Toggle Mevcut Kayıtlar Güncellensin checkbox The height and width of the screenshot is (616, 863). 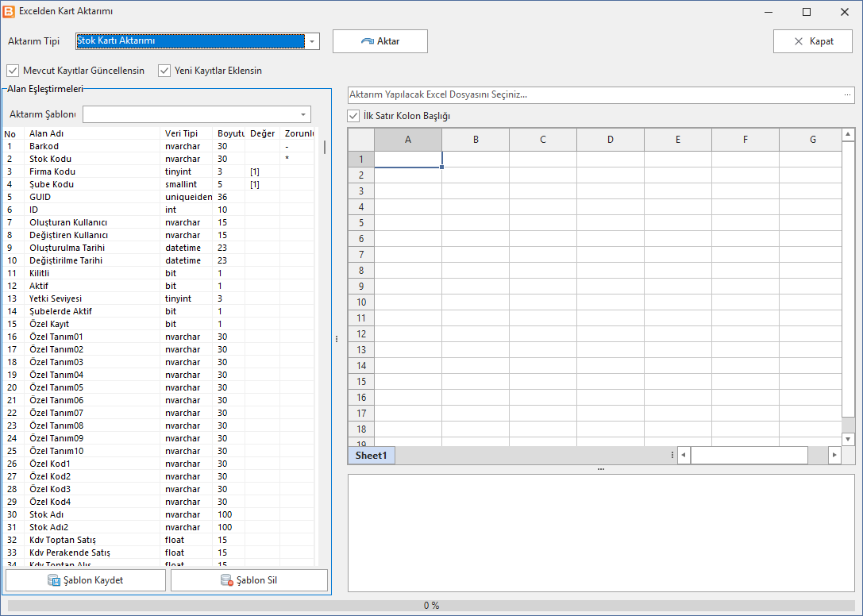point(13,71)
